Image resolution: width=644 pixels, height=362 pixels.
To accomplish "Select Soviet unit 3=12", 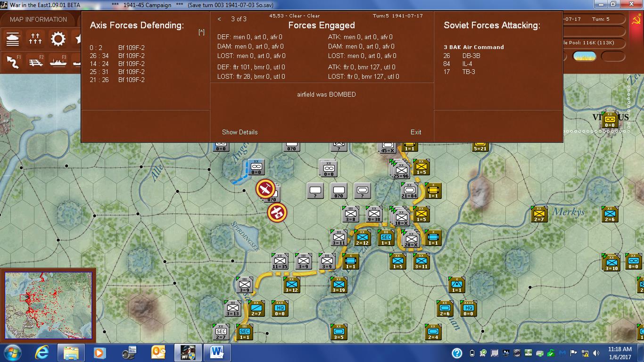I will pyautogui.click(x=291, y=285).
